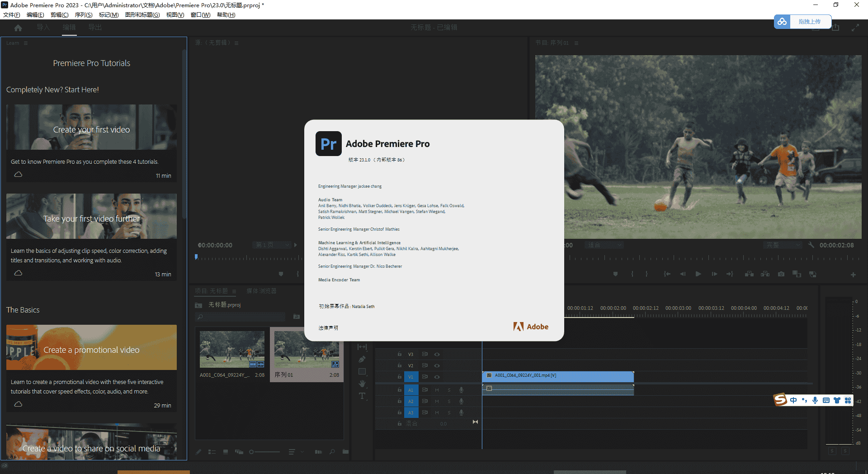Select the Hand tool
Image resolution: width=868 pixels, height=474 pixels.
coord(362,384)
